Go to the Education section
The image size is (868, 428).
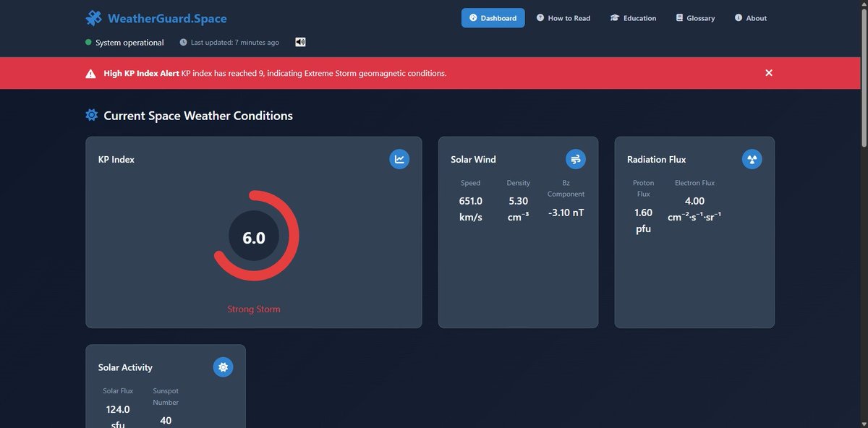tap(633, 18)
